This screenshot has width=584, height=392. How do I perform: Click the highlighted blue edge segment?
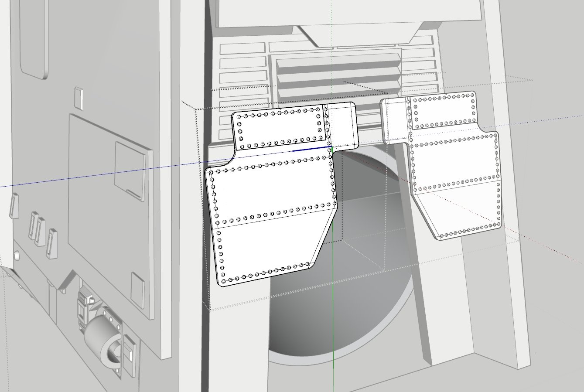[x=311, y=149]
